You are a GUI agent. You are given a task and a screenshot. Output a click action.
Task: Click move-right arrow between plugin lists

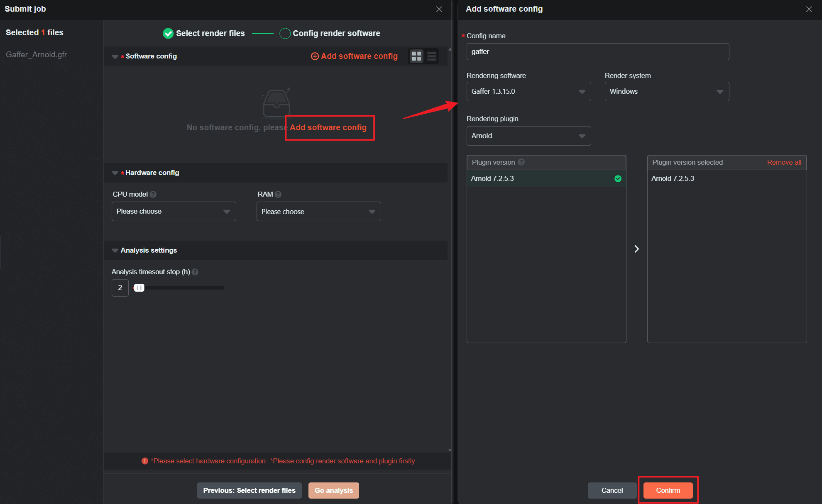tap(636, 249)
